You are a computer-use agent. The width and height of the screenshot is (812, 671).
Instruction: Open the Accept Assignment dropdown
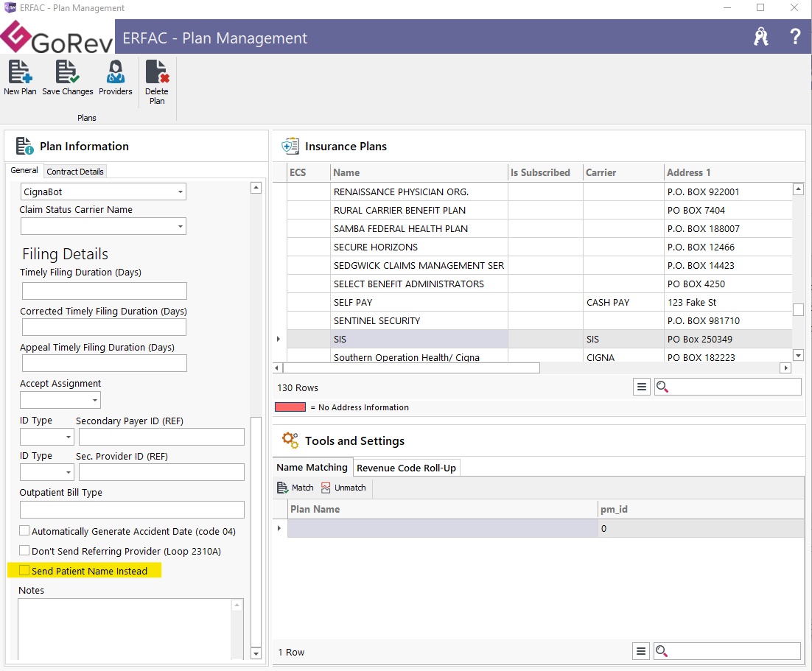click(x=95, y=400)
